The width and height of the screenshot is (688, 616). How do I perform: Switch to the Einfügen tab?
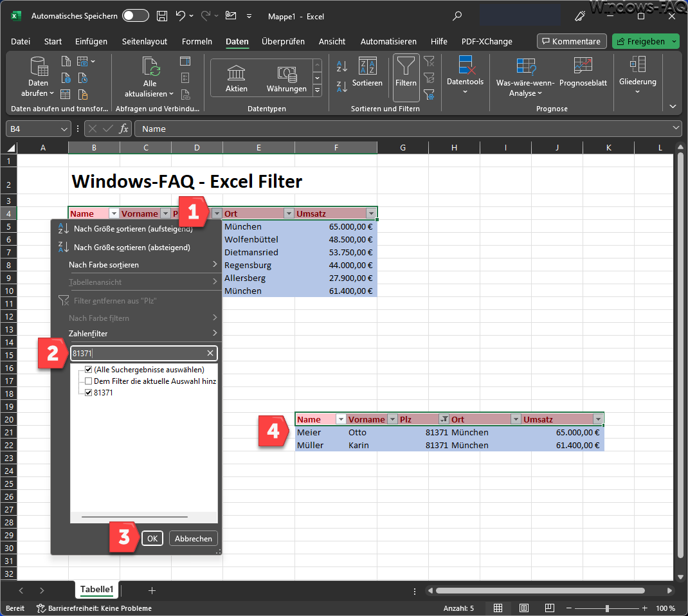(91, 41)
